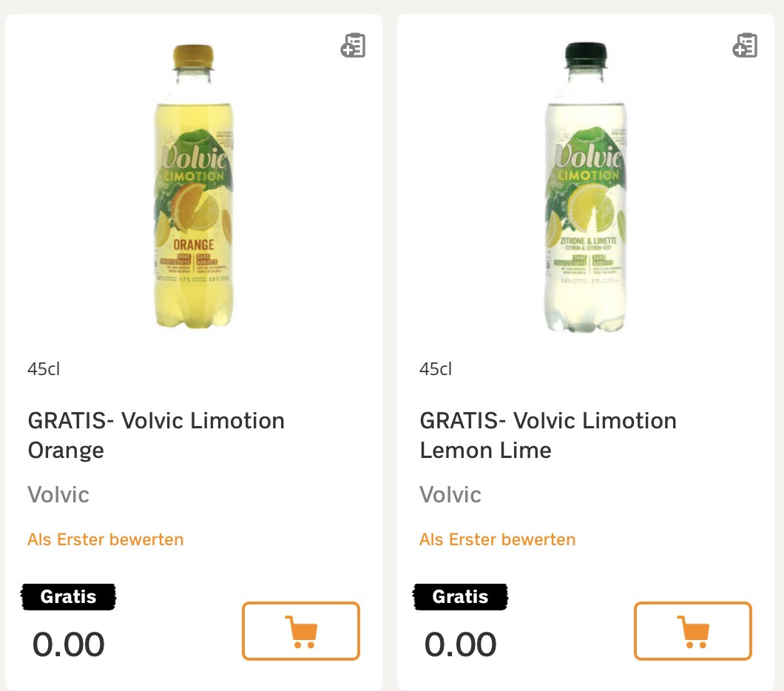Open the GRATIS- Volvic Limotion Lemon Lime title
The image size is (784, 691).
click(548, 435)
